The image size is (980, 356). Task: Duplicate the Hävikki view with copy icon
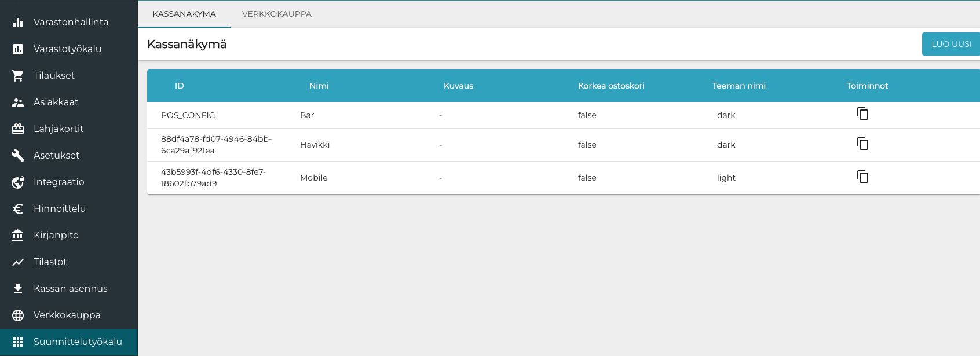pos(862,144)
